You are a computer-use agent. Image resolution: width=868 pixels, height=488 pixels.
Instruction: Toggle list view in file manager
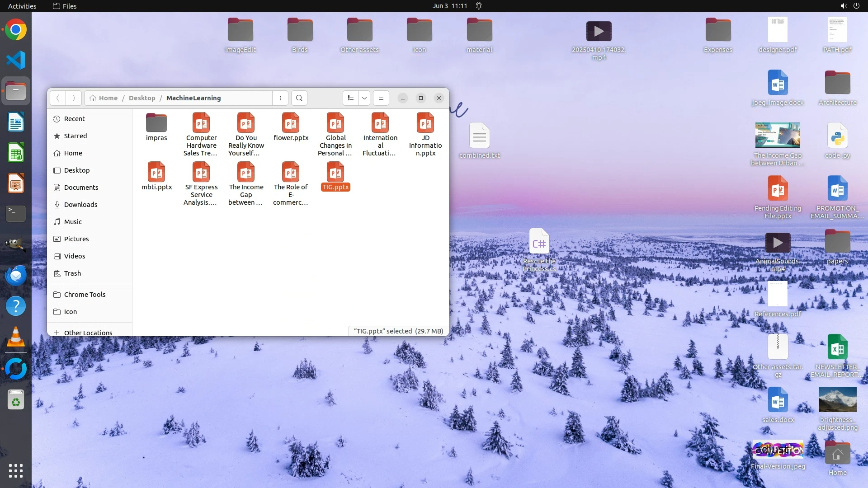click(351, 98)
